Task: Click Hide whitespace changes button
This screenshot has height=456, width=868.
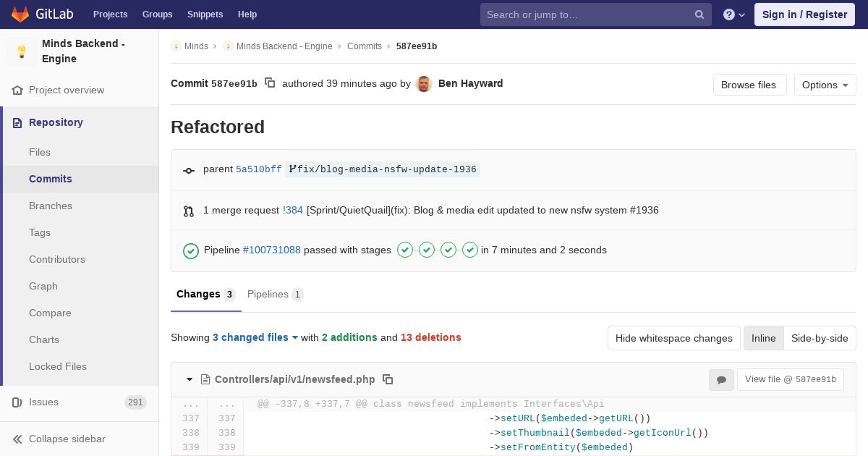Action: 674,338
